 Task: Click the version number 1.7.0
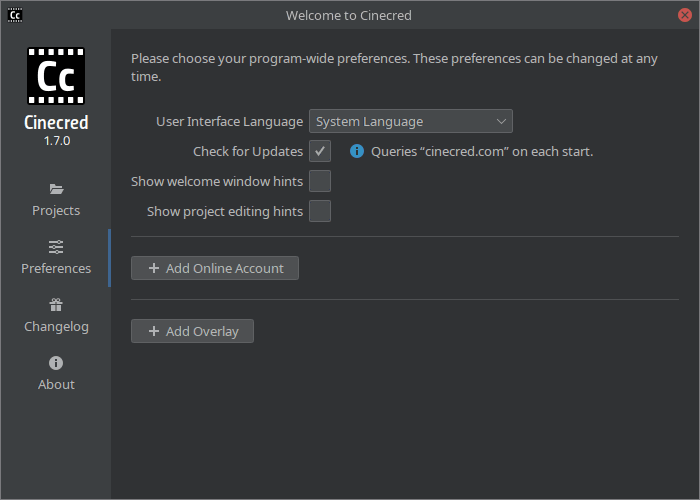tap(57, 141)
